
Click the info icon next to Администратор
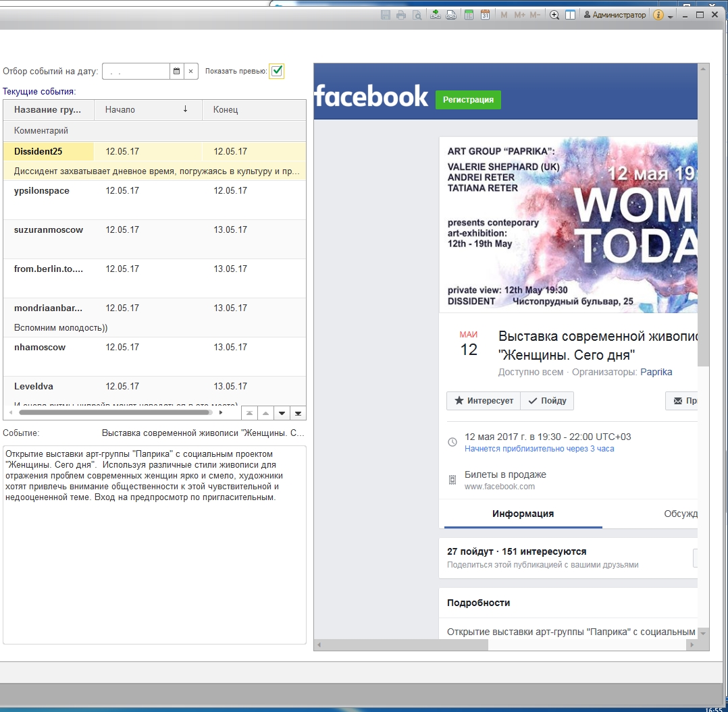(x=658, y=15)
